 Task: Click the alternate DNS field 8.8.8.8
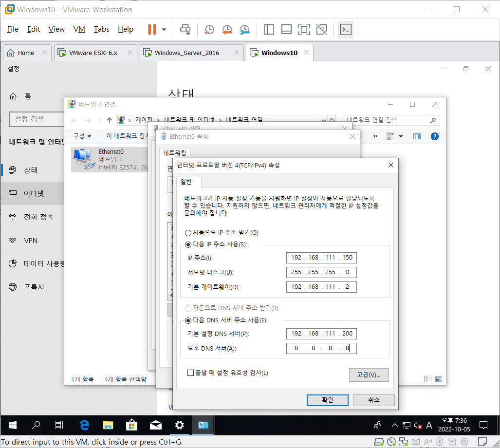pyautogui.click(x=321, y=349)
